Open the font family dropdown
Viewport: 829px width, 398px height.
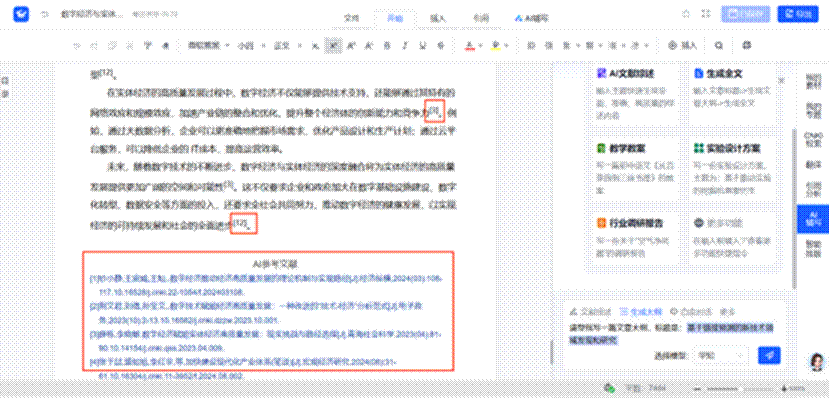[209, 46]
